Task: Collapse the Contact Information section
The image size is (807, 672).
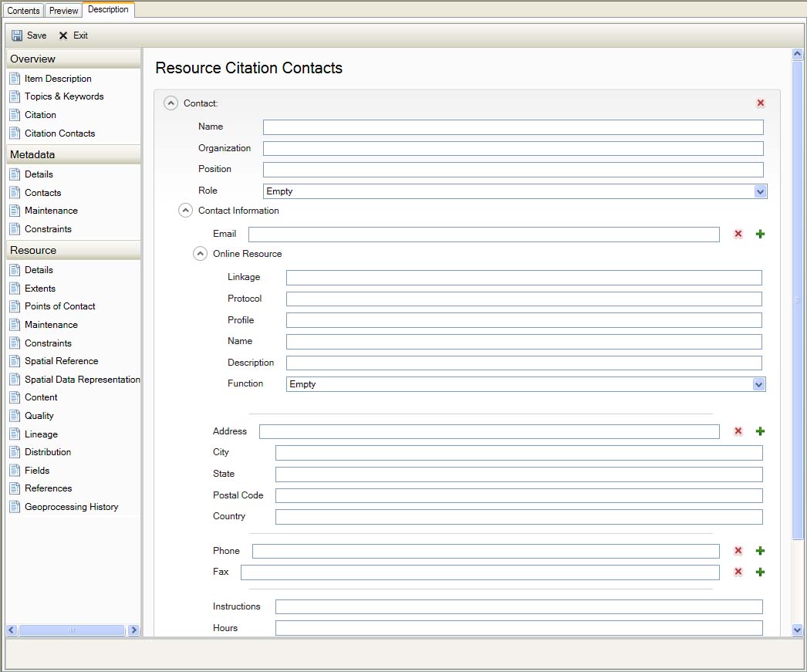Action: [x=185, y=211]
